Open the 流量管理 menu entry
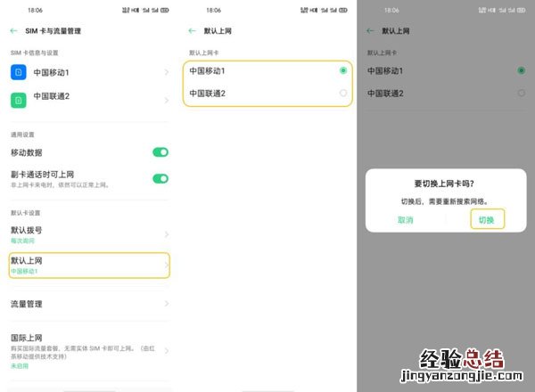535x392 pixels. point(89,304)
